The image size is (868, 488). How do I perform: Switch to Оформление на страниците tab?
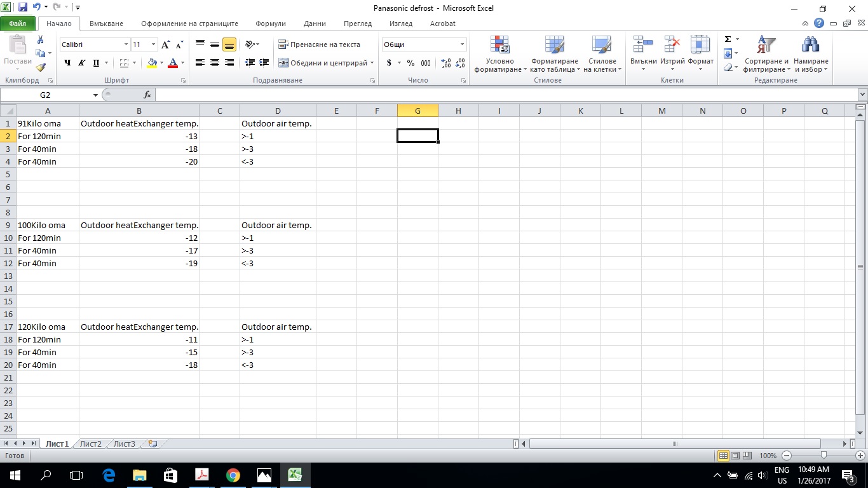189,24
